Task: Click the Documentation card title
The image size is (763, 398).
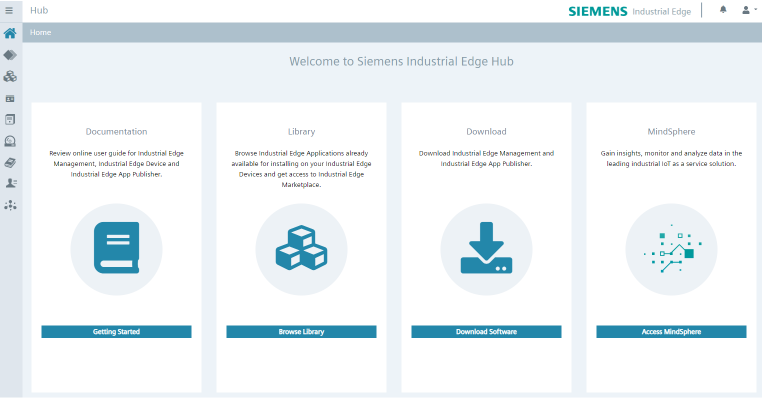Action: (116, 131)
